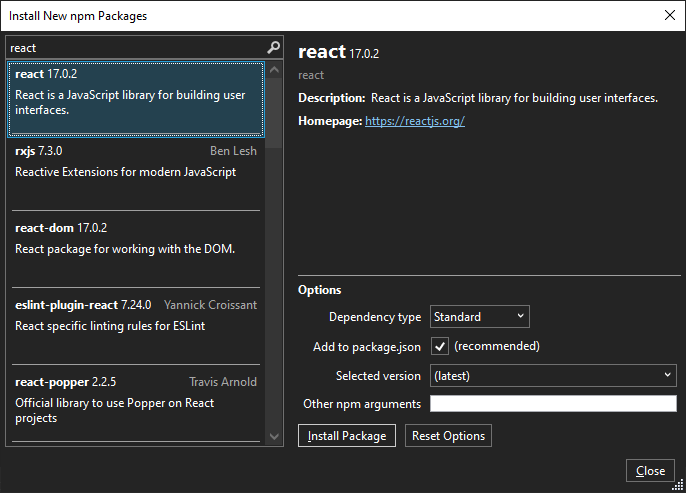The height and width of the screenshot is (493, 686).
Task: Open the Dependency type dropdown
Action: point(480,317)
